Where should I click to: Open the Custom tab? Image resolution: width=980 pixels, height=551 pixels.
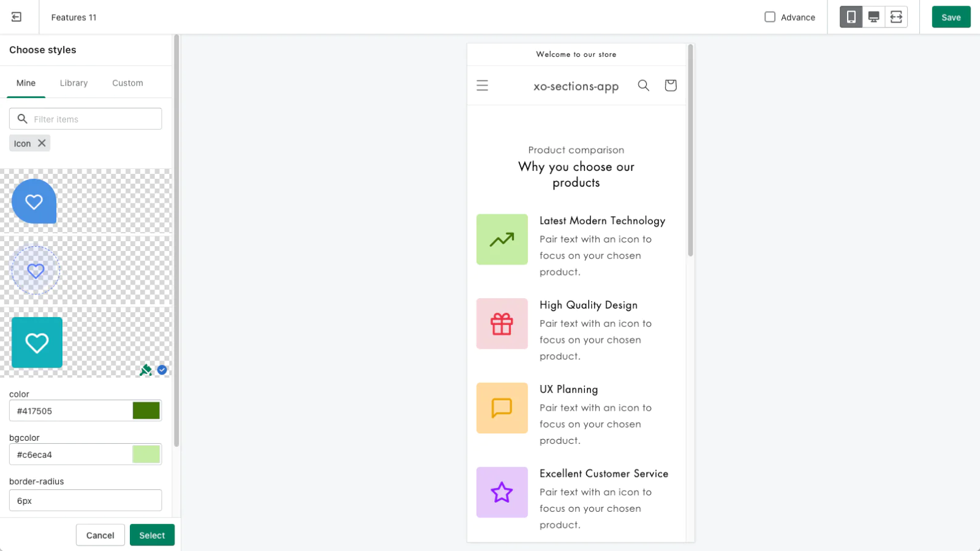pyautogui.click(x=127, y=83)
